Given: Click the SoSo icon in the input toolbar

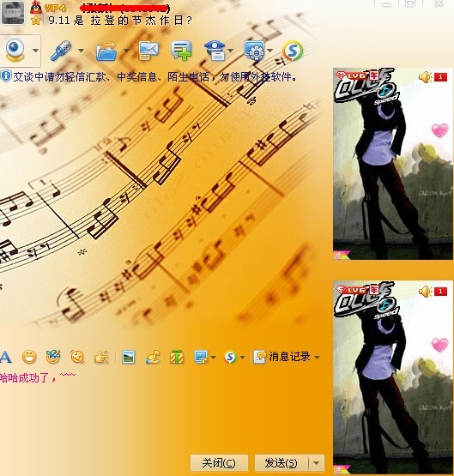Looking at the screenshot, I should pyautogui.click(x=231, y=357).
